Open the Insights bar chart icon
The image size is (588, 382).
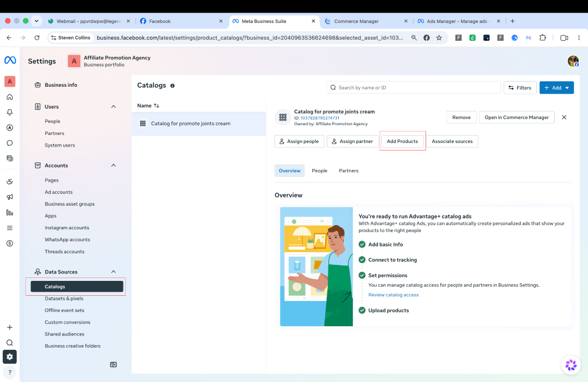(10, 213)
